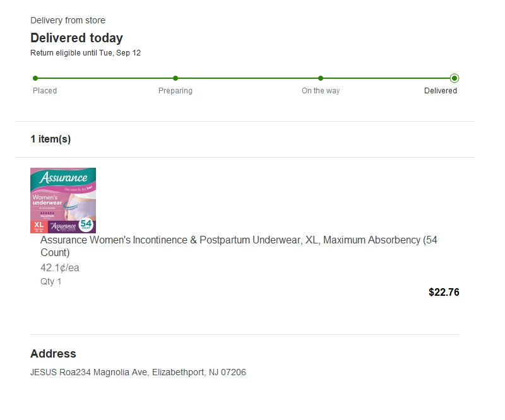
Task: Select the On the way step label
Action: point(321,91)
